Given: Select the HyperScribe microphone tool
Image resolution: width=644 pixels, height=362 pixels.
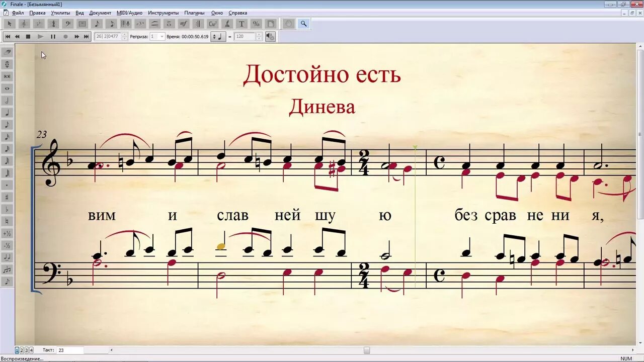Looking at the screenshot, I should tap(126, 24).
